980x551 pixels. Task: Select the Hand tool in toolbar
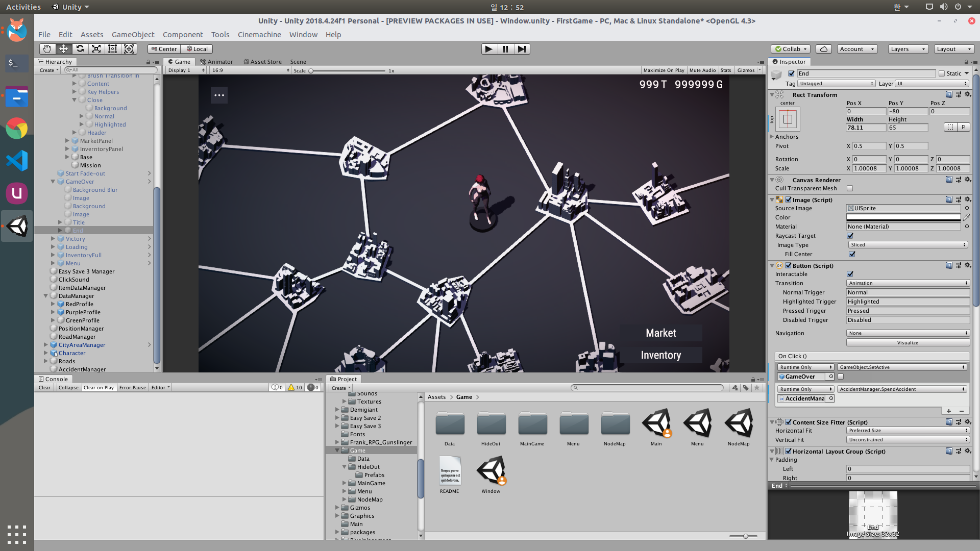coord(47,49)
